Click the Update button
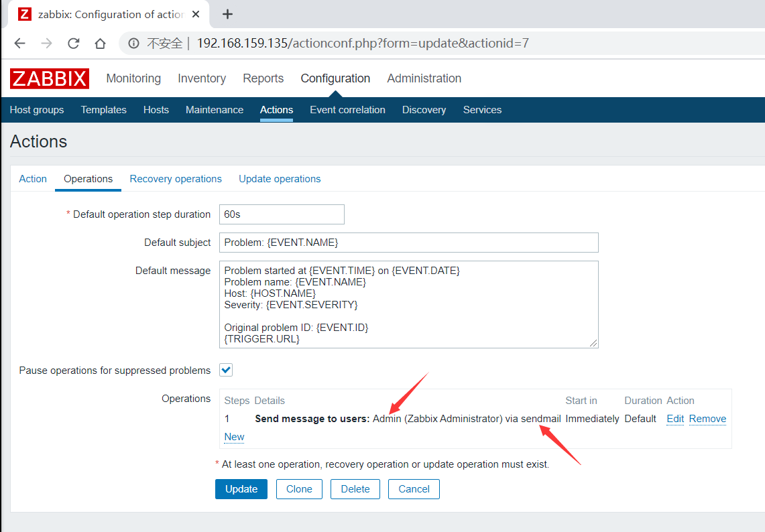This screenshot has width=765, height=532. coord(241,489)
